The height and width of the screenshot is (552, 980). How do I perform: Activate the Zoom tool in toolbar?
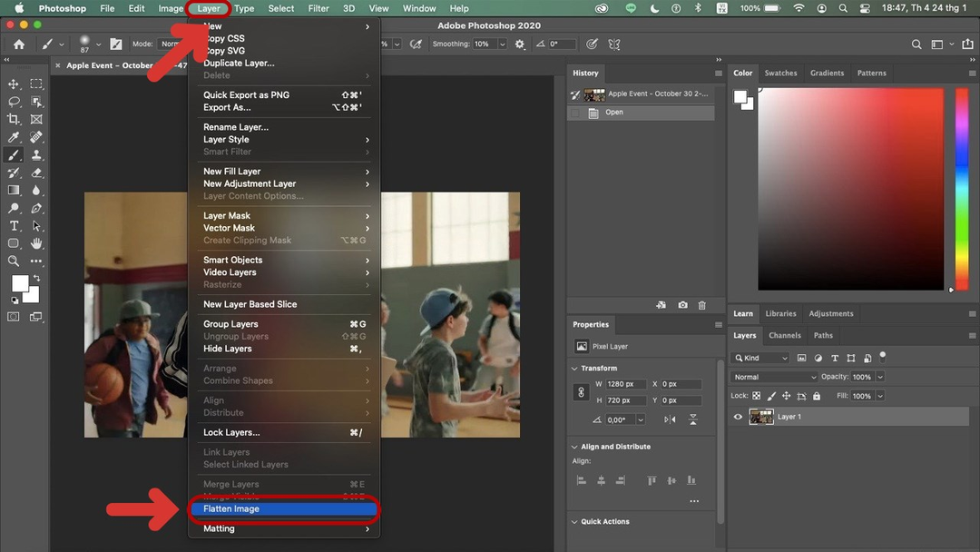click(14, 261)
